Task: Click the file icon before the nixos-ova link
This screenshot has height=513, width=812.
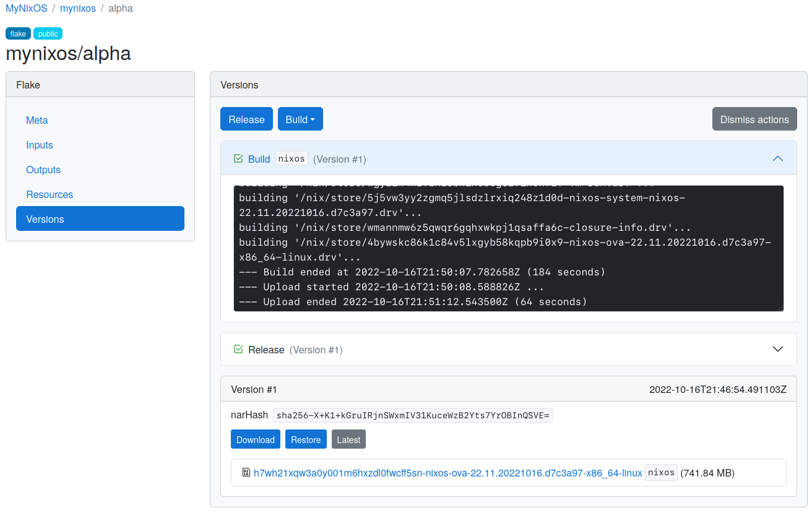Action: (246, 472)
